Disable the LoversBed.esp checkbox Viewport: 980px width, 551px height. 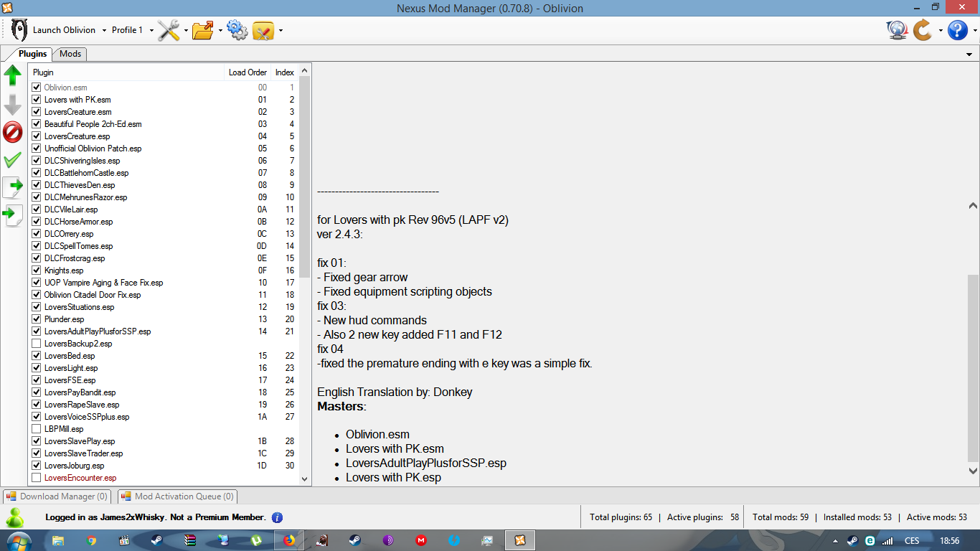37,356
